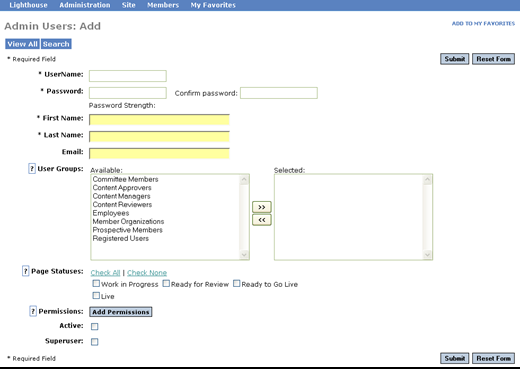Viewport: 520px width, 369px height.
Task: Focus the Confirm password field
Action: tap(279, 93)
